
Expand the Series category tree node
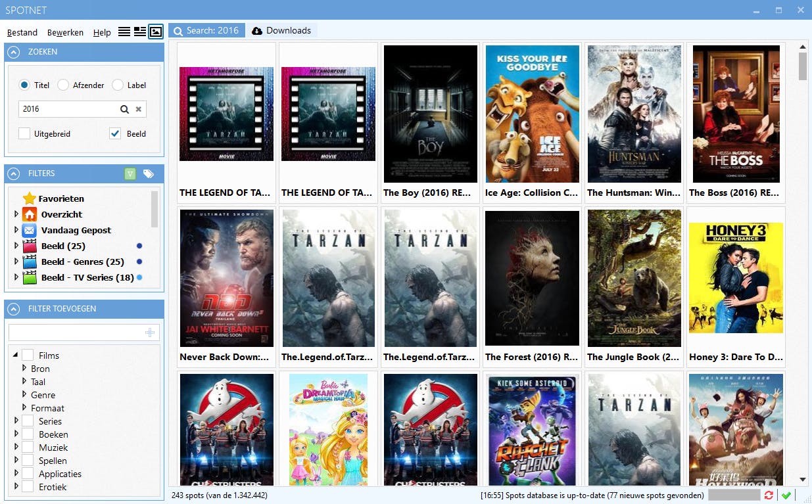[x=16, y=421]
